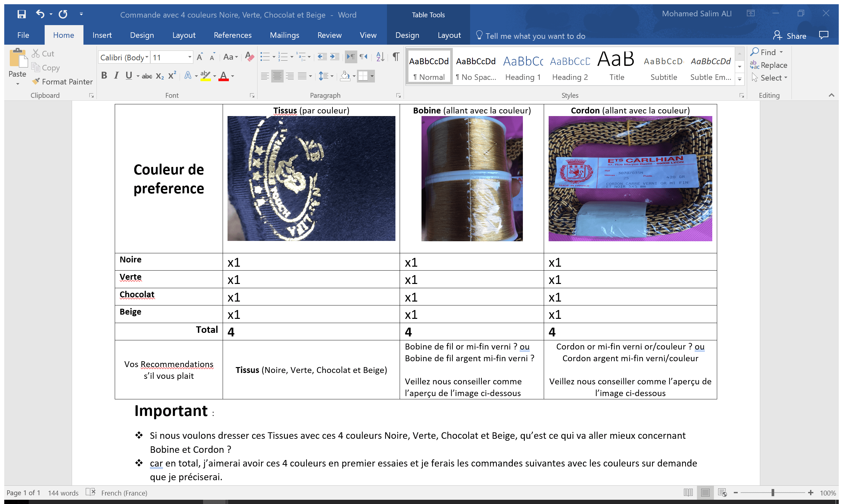
Task: Click the 144 words count
Action: [x=63, y=493]
